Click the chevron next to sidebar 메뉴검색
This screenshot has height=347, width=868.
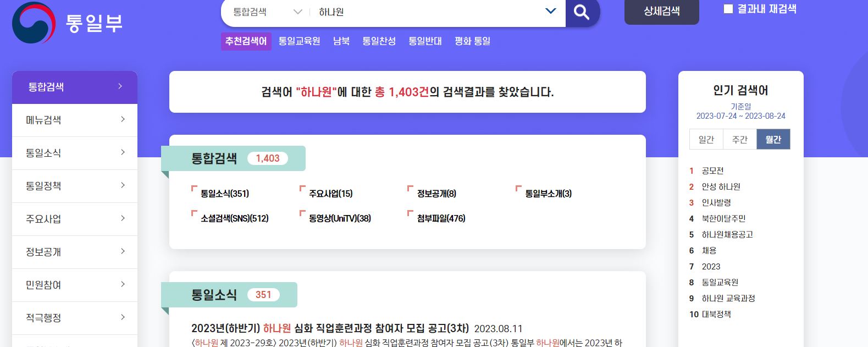[123, 119]
